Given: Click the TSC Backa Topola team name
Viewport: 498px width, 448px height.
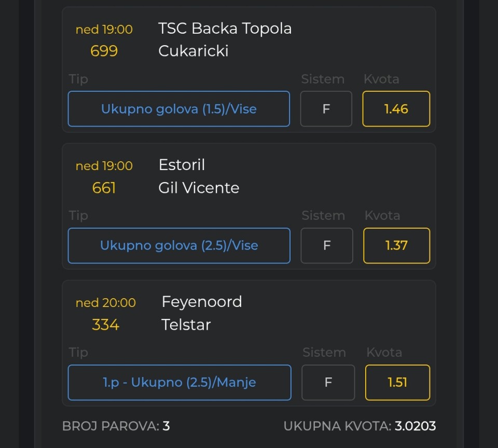Looking at the screenshot, I should tap(225, 29).
